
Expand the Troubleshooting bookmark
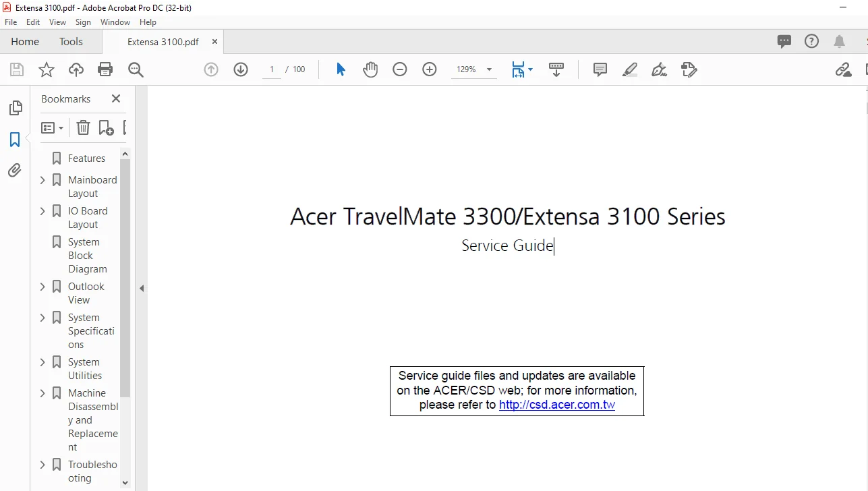click(42, 465)
